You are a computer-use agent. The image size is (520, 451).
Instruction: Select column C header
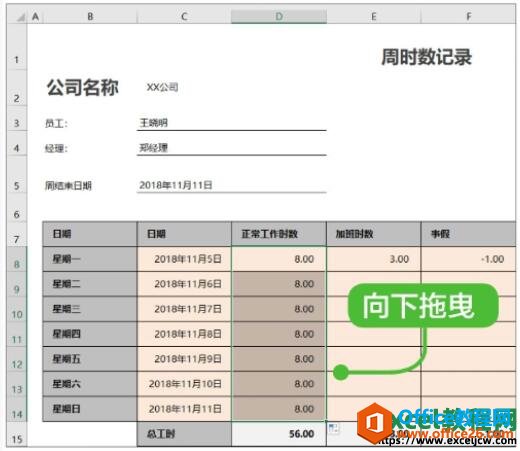pyautogui.click(x=184, y=16)
